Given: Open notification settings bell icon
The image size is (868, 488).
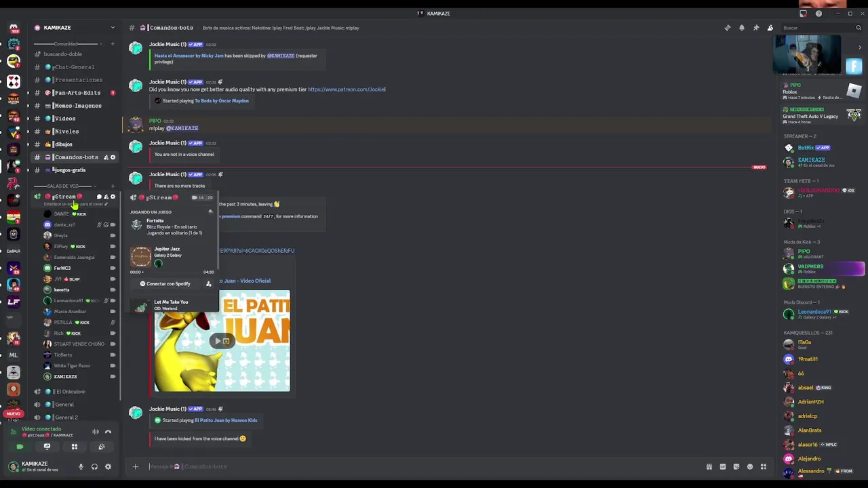Looking at the screenshot, I should pos(742,28).
